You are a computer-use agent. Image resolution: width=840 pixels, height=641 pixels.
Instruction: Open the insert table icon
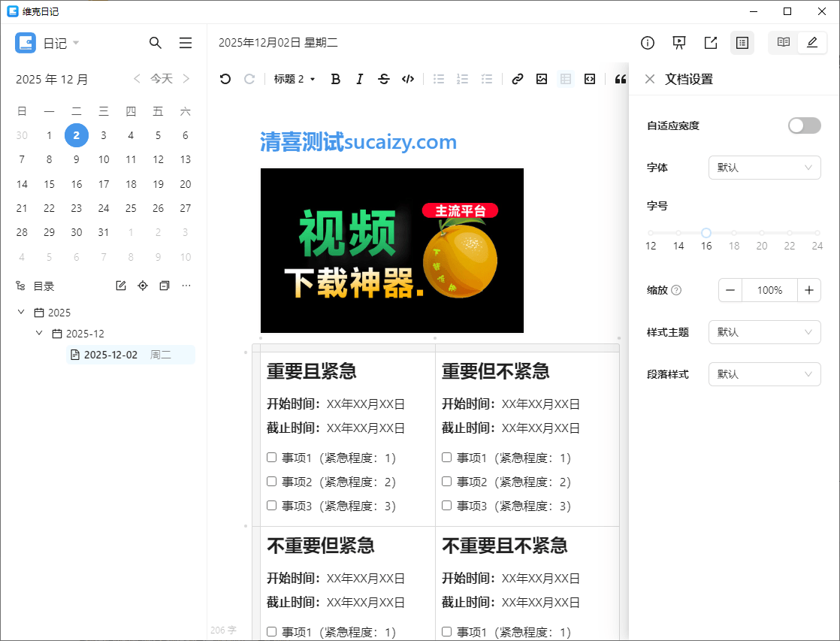tap(566, 79)
